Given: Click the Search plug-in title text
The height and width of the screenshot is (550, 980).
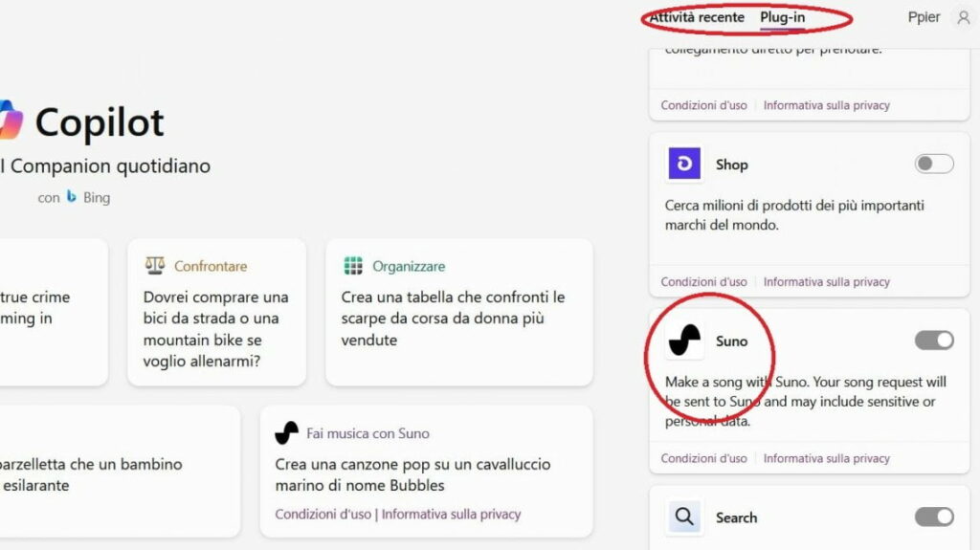Looking at the screenshot, I should [736, 517].
